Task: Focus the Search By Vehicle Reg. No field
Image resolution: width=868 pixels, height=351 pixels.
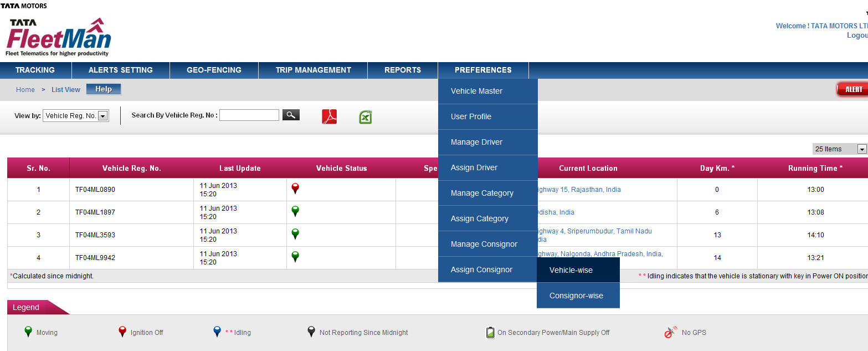Action: pos(249,115)
